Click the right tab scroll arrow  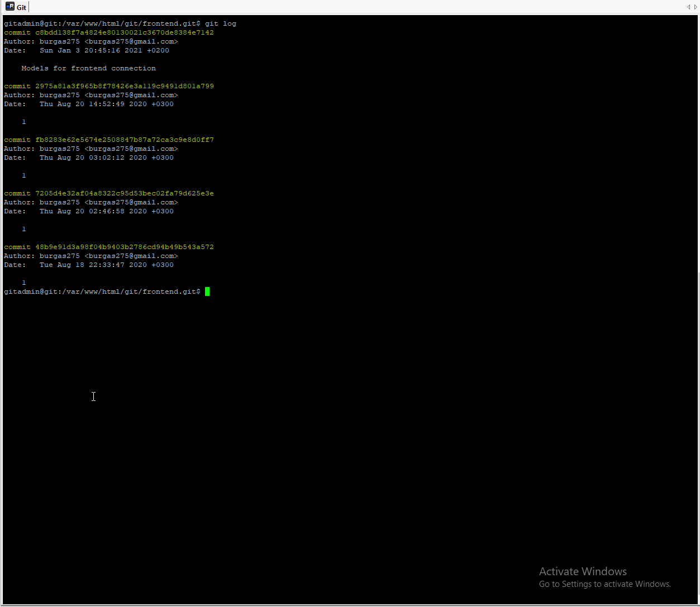pos(696,7)
